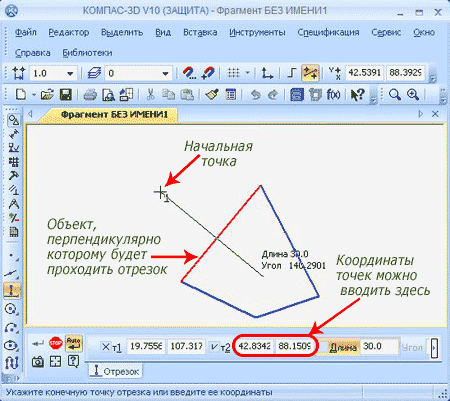Click Create object enter-arrow icon
The image size is (450, 401).
pos(37,343)
